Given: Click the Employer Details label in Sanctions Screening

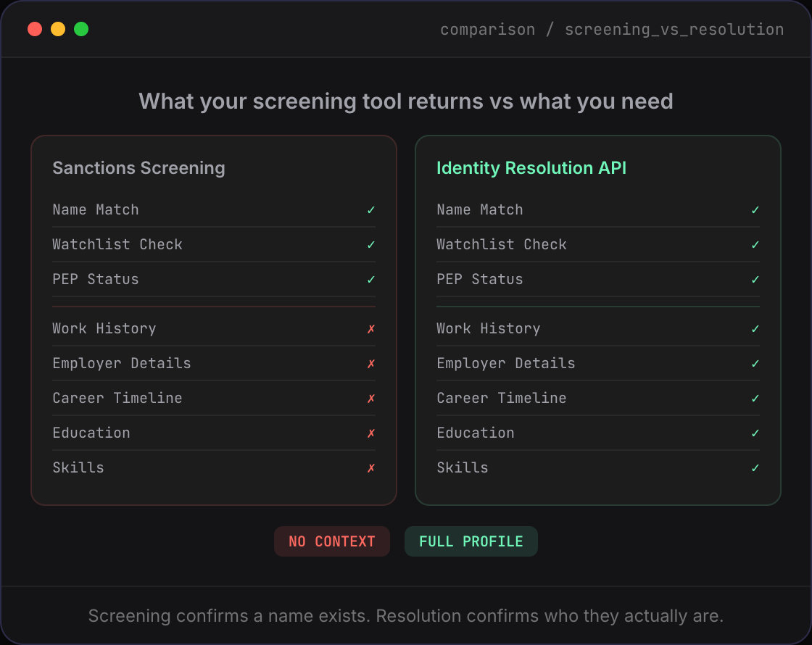Looking at the screenshot, I should click(x=122, y=363).
